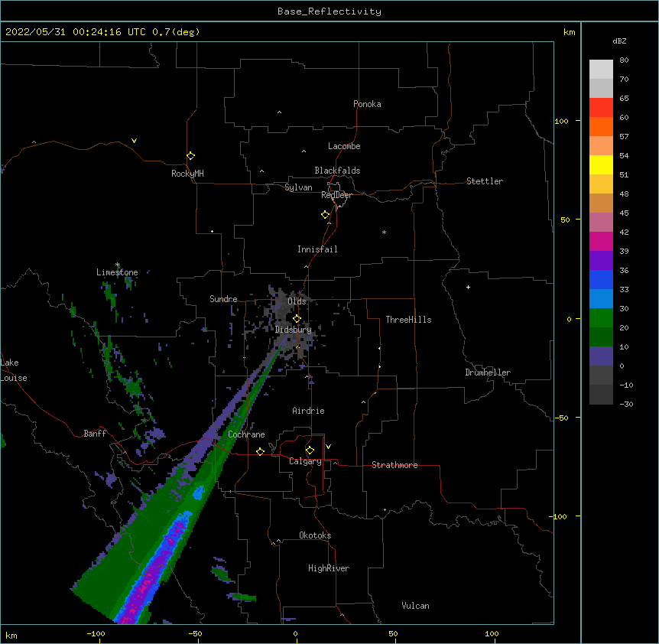Click the km unit label in the top right

click(570, 32)
